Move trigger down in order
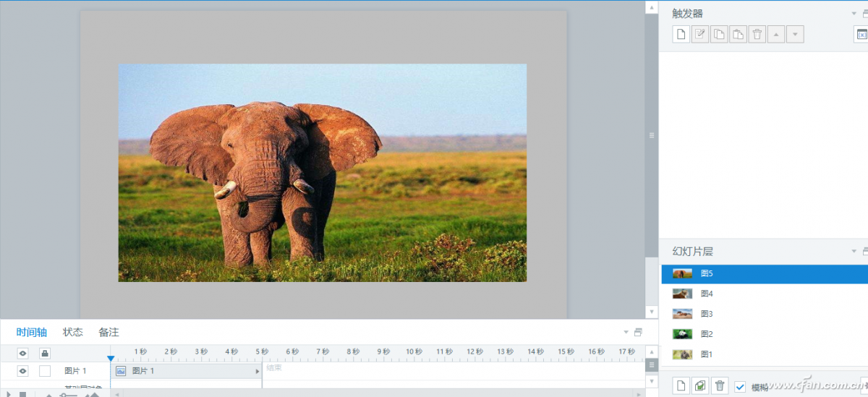 click(x=795, y=34)
